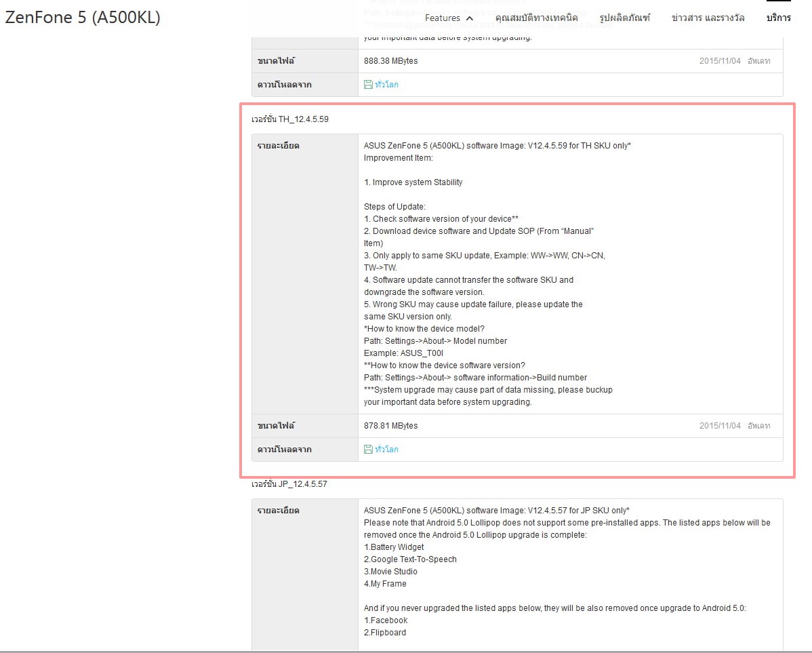
Task: Click list item "1.Facebook"
Action: [385, 620]
